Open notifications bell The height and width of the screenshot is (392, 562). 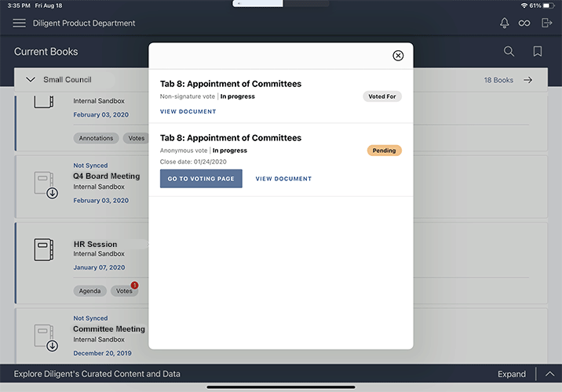(x=505, y=23)
